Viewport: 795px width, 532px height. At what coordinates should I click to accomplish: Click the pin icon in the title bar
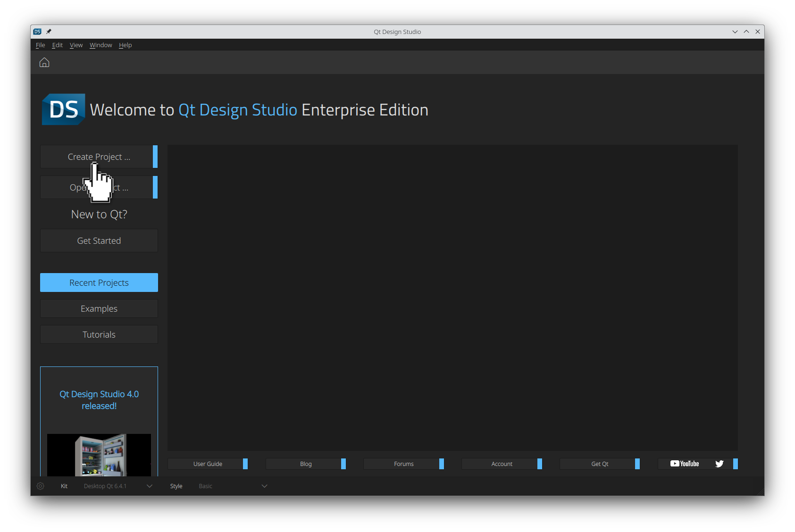49,31
